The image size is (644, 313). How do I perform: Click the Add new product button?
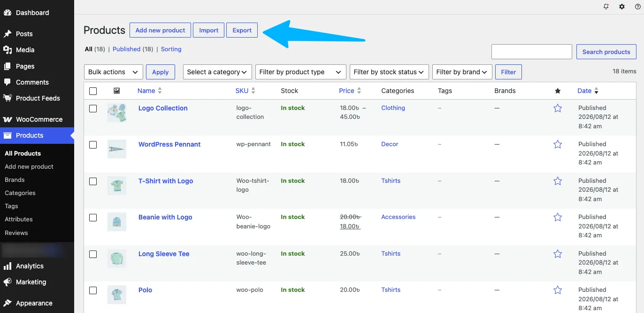click(160, 30)
